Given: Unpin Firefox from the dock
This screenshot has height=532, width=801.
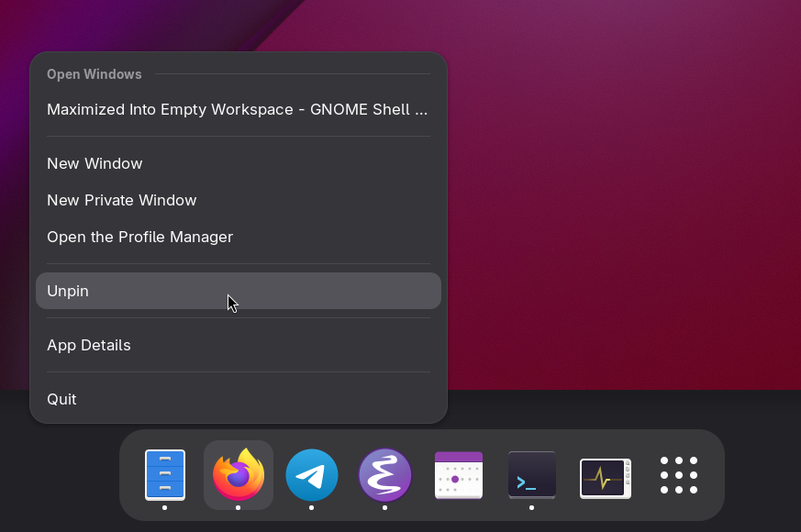Looking at the screenshot, I should tap(68, 291).
